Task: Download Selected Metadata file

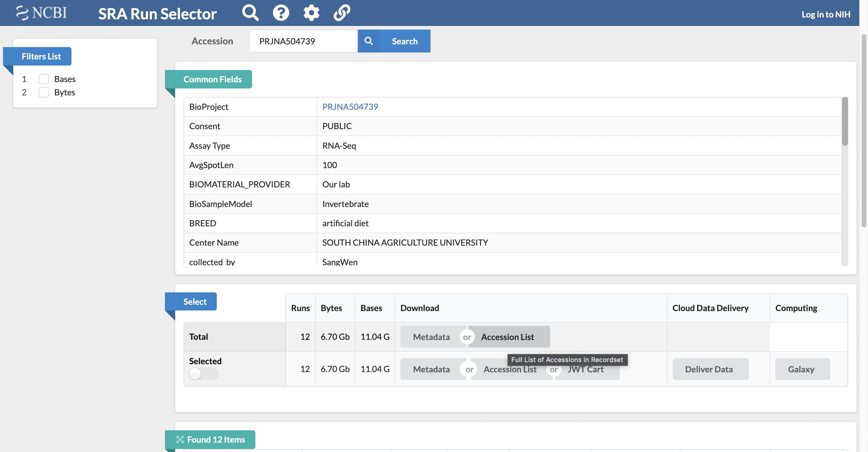Action: (x=432, y=369)
